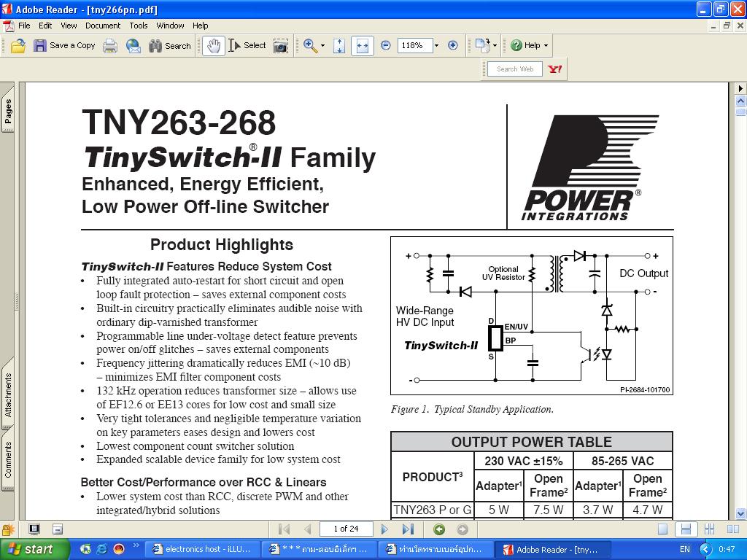Click the document pane options arrow at top right
The height and width of the screenshot is (560, 747).
pyautogui.click(x=740, y=88)
